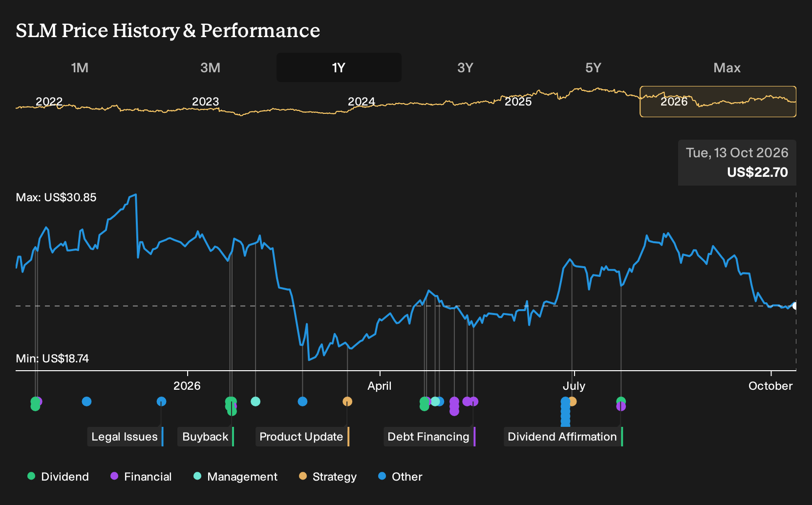812x505 pixels.
Task: Select the 5Y time range
Action: pyautogui.click(x=593, y=67)
